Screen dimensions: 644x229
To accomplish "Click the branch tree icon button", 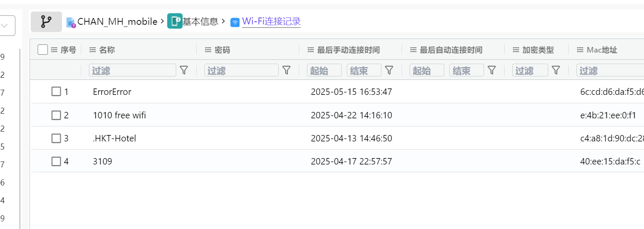I will (x=46, y=21).
